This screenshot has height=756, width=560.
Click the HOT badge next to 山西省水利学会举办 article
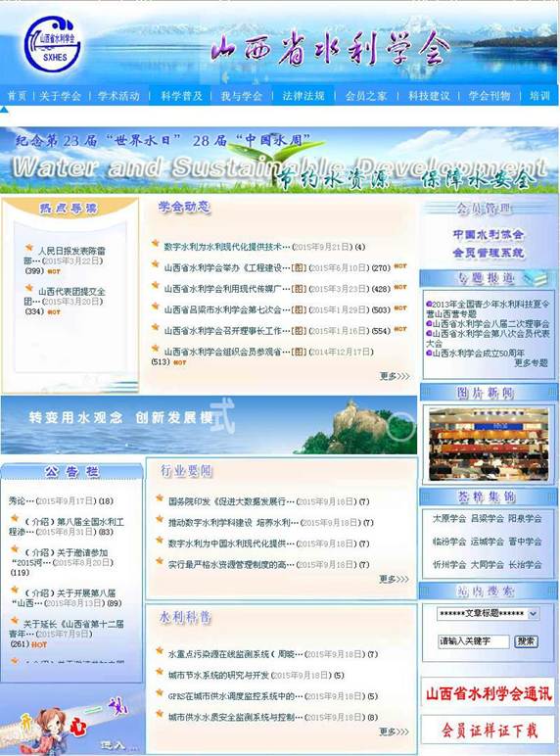[x=400, y=266]
